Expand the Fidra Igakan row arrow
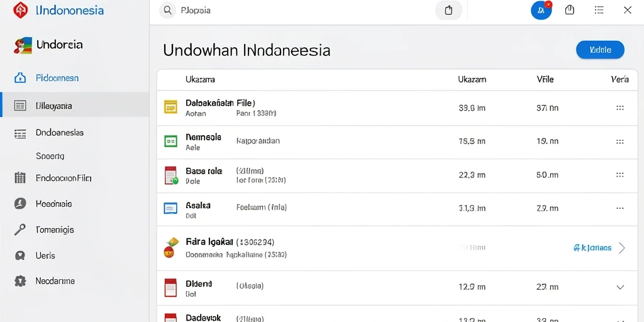This screenshot has width=644, height=322. (622, 248)
